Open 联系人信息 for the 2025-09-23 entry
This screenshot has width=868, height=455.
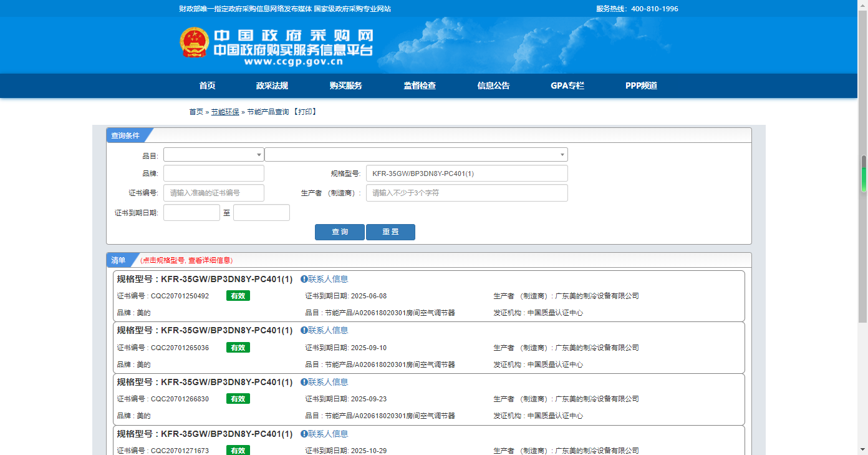pyautogui.click(x=328, y=382)
